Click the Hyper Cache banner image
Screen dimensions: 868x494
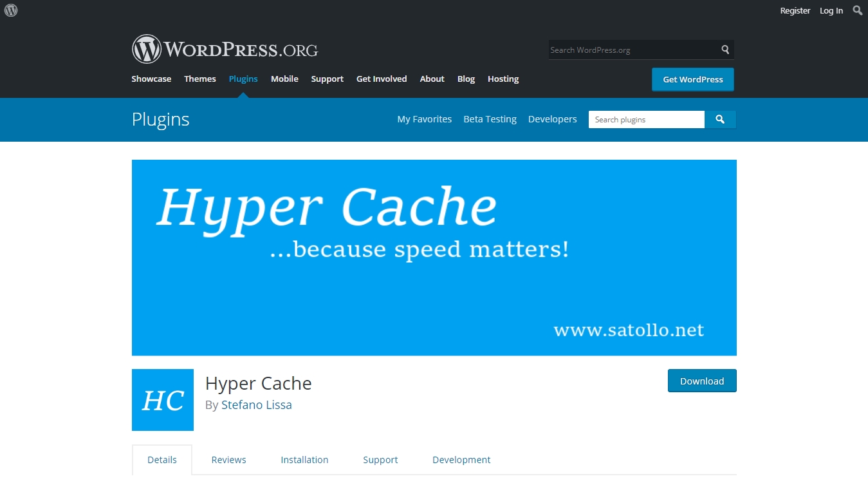pos(434,258)
